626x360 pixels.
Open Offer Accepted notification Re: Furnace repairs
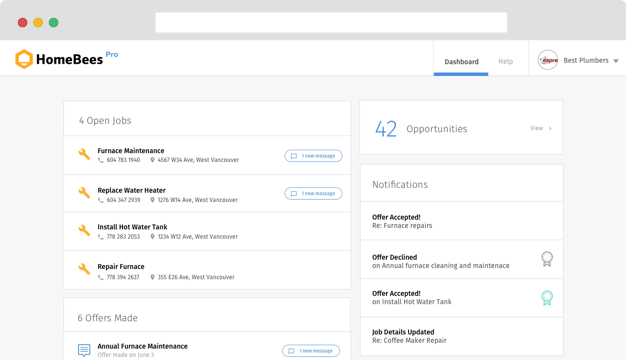[462, 221]
